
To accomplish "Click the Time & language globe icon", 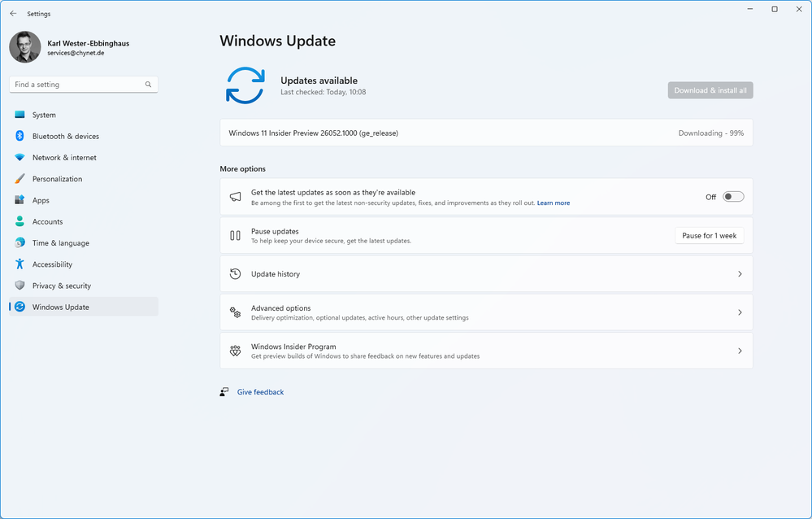I will [x=20, y=242].
